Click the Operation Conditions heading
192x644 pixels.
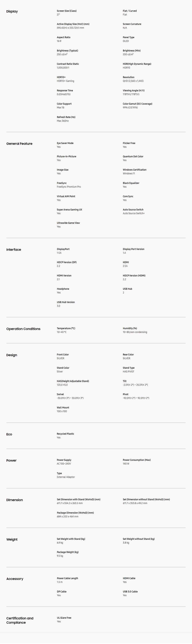tap(23, 329)
